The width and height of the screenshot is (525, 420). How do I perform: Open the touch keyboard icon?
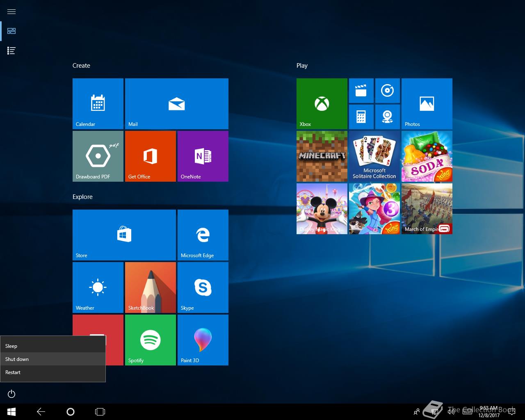tap(467, 412)
